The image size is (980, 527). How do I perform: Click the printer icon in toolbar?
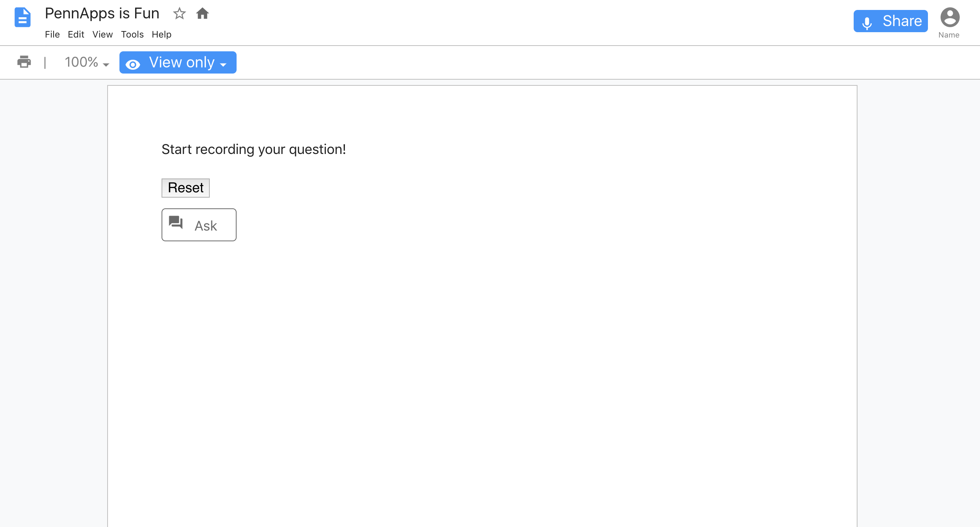coord(24,62)
